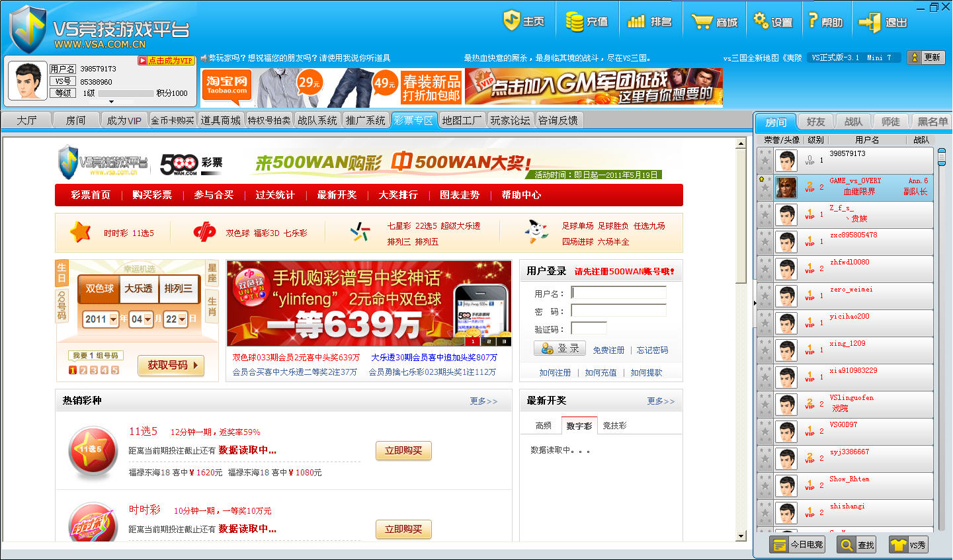Click the 福彩 red logo icon

click(x=204, y=233)
